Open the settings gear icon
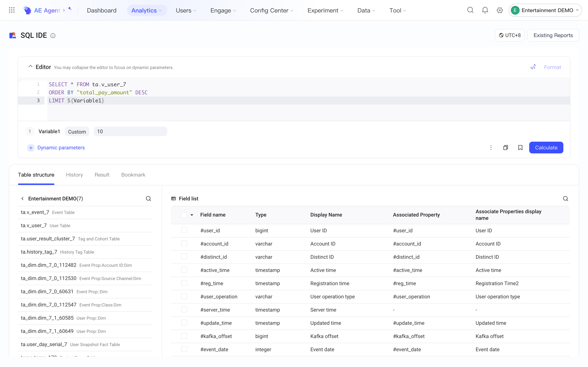This screenshot has height=367, width=588. coord(500,10)
